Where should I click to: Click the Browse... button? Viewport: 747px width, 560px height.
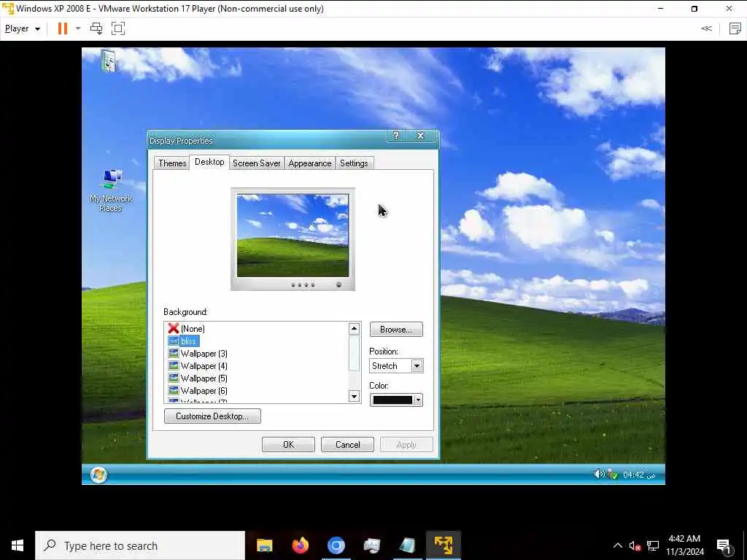[396, 330]
